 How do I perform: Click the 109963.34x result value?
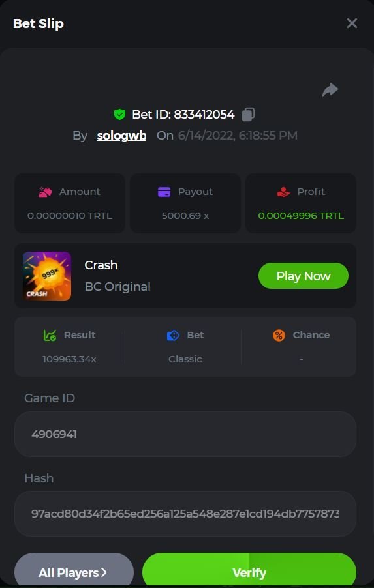(x=69, y=359)
